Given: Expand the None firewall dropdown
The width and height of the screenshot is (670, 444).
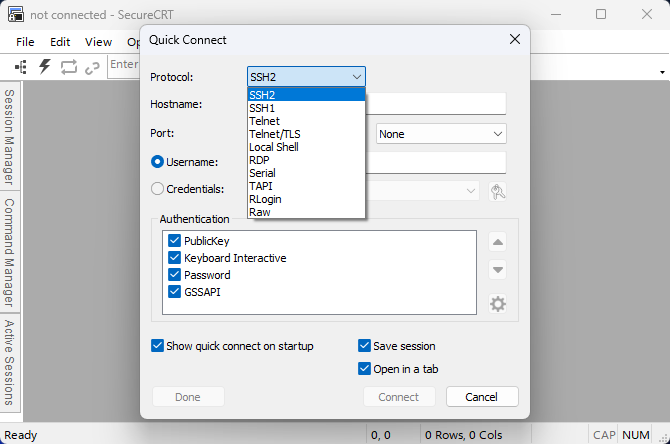Looking at the screenshot, I should tap(441, 134).
